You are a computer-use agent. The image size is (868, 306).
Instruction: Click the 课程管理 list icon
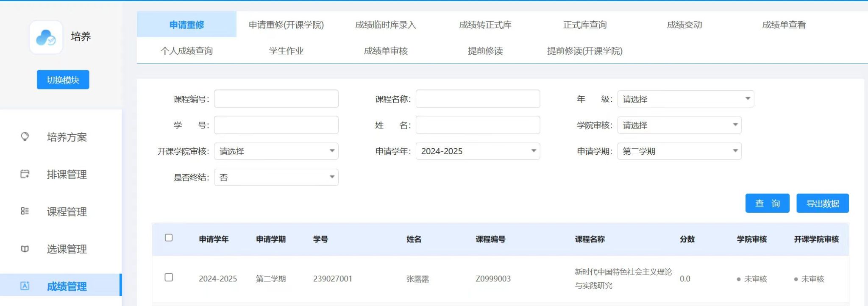[25, 211]
